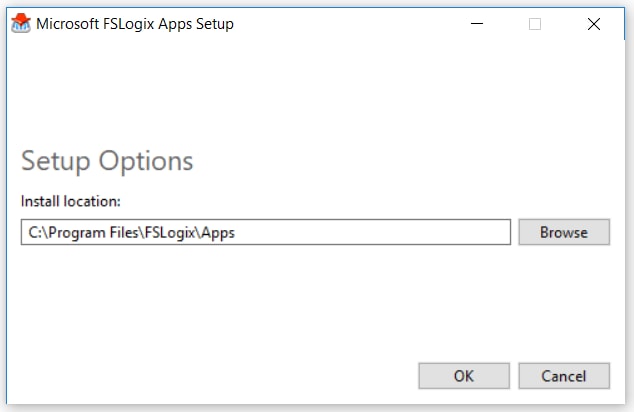Focus the Install location text field
The image size is (634, 412).
point(266,232)
